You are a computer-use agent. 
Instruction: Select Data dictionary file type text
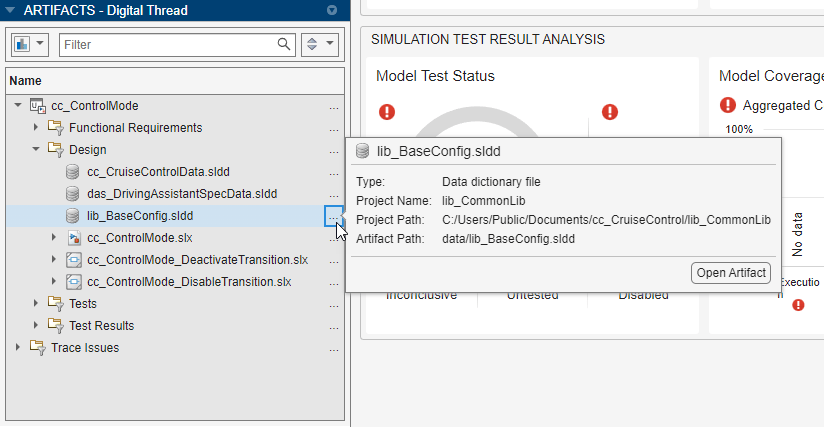(491, 182)
